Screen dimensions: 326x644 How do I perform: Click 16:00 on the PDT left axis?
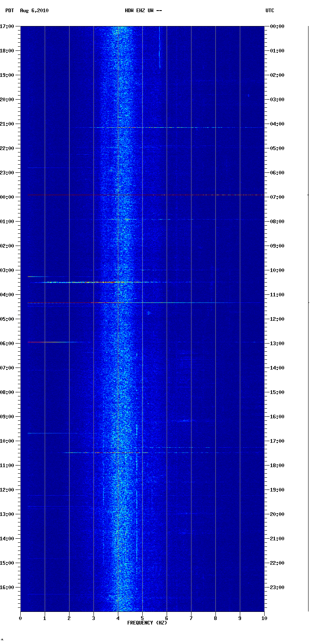(8, 587)
